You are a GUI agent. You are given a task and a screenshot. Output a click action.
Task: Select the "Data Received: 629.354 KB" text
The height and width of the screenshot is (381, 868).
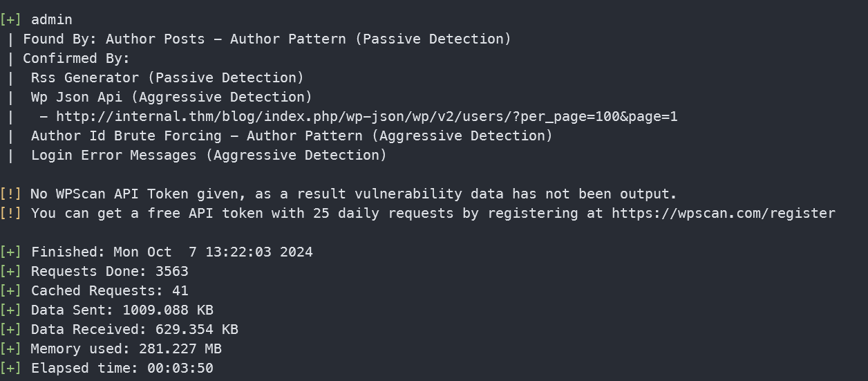pyautogui.click(x=134, y=329)
